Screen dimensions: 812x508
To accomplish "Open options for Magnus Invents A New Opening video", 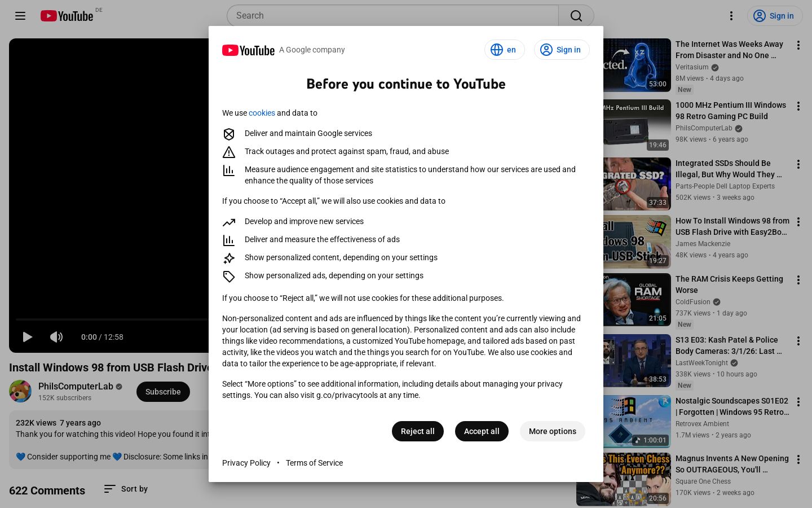I will pyautogui.click(x=798, y=459).
